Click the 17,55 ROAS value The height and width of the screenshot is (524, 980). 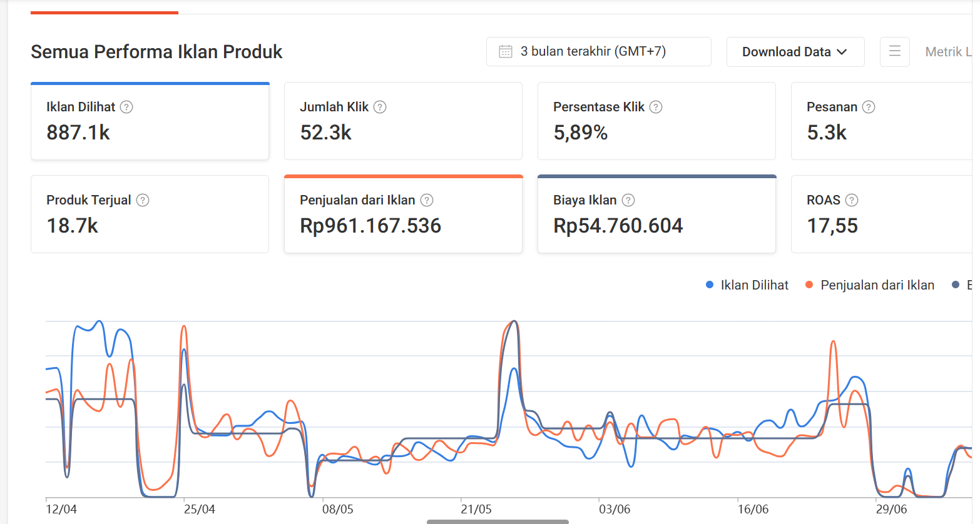point(832,226)
